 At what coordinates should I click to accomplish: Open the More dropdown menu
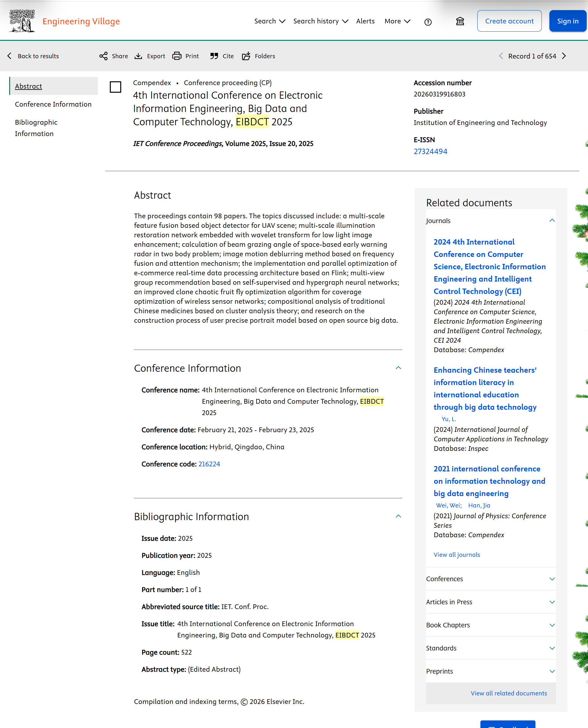tap(397, 21)
